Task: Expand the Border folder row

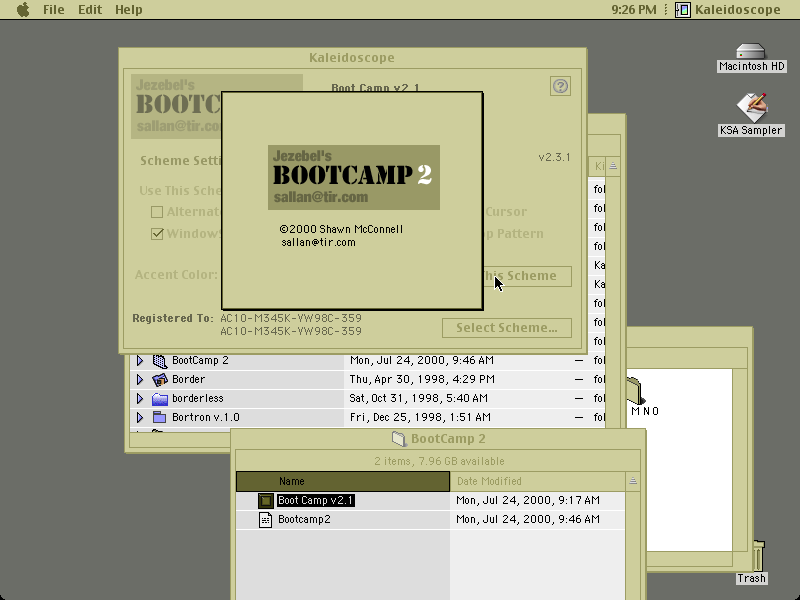Action: (x=140, y=380)
